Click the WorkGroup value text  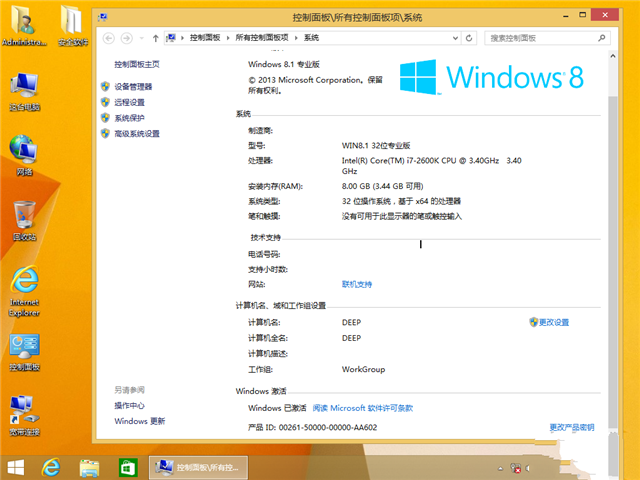tap(363, 369)
